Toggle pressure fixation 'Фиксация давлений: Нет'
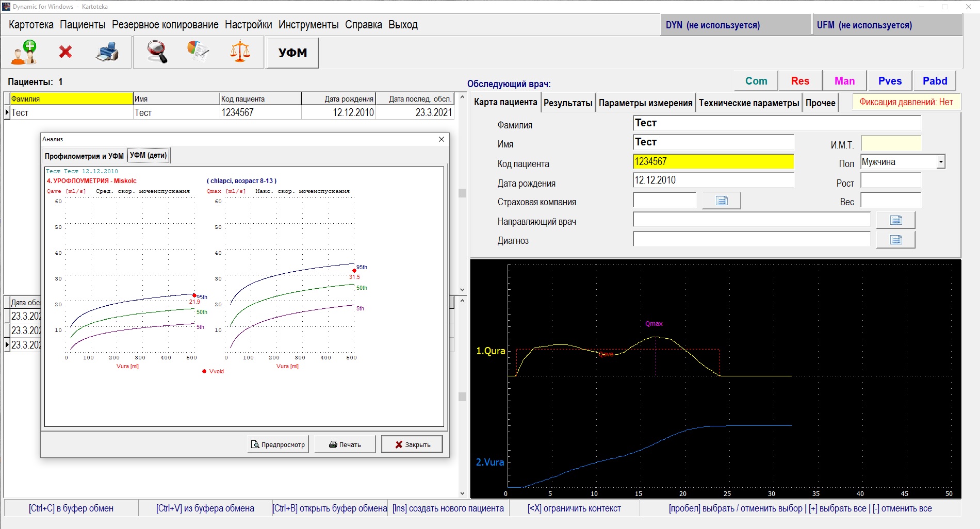Viewport: 980px width, 529px height. pyautogui.click(x=906, y=102)
